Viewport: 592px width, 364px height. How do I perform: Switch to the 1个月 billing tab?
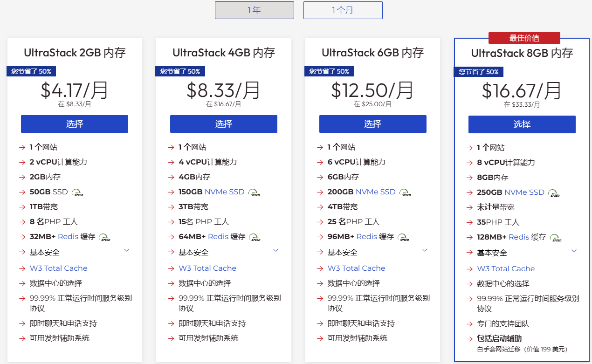(343, 10)
